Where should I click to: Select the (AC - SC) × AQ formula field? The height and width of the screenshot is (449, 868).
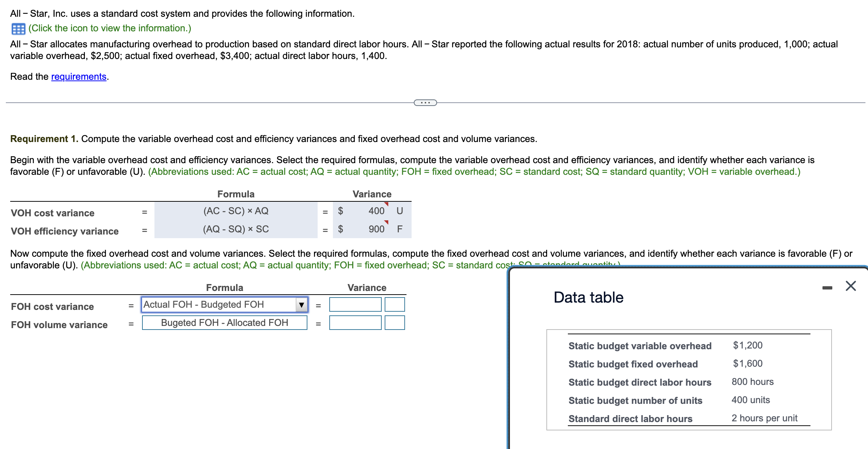tap(236, 210)
